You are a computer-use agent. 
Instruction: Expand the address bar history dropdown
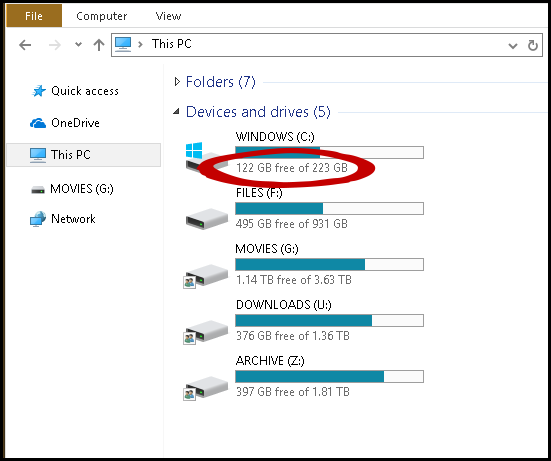pyautogui.click(x=513, y=45)
